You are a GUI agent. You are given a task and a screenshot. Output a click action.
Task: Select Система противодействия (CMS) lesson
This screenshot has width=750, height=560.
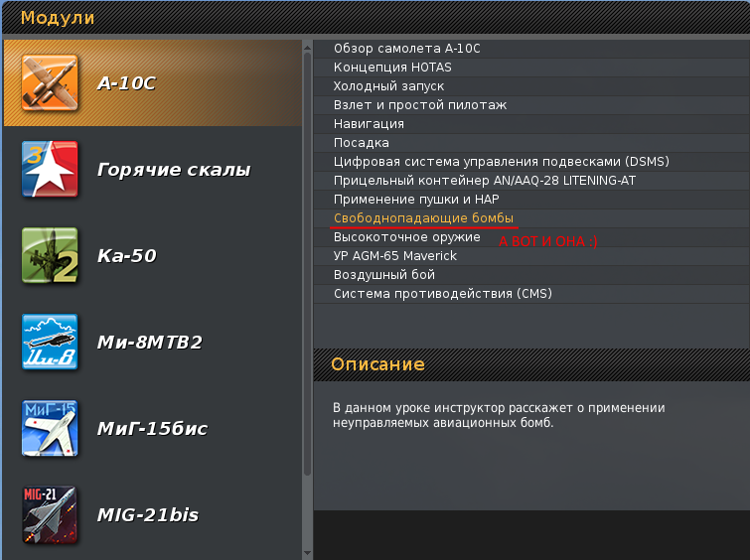point(442,294)
